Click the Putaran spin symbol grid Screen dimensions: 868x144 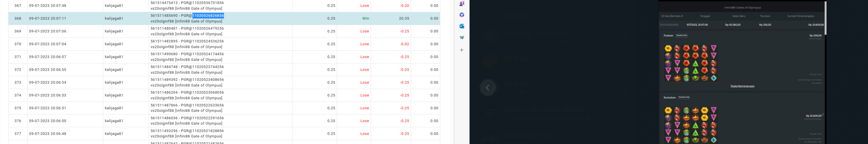(x=691, y=63)
